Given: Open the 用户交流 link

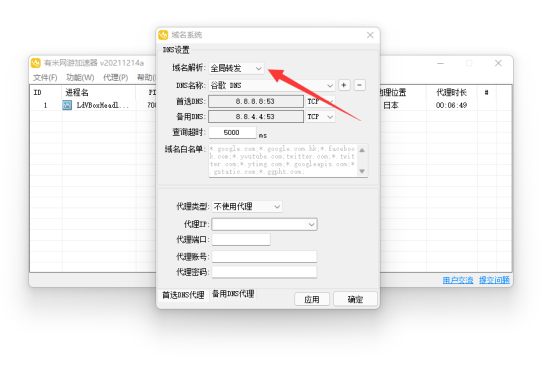Looking at the screenshot, I should [458, 280].
